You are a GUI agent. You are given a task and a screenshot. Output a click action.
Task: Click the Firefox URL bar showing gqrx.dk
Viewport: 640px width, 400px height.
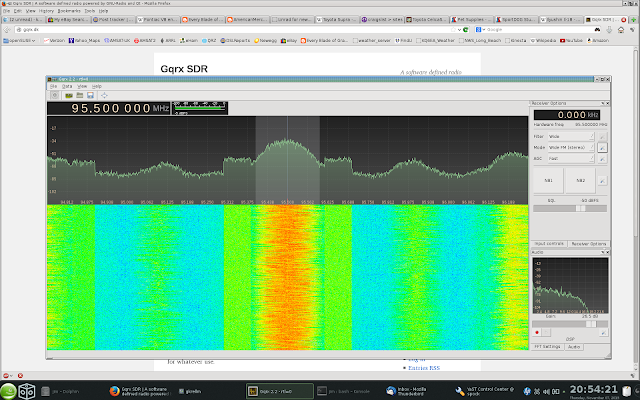(240, 30)
